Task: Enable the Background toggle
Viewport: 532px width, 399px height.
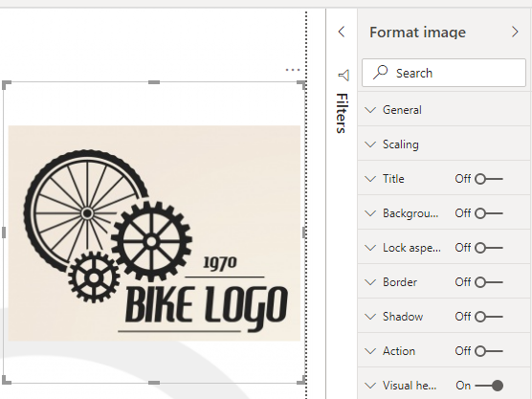Action: (x=489, y=213)
